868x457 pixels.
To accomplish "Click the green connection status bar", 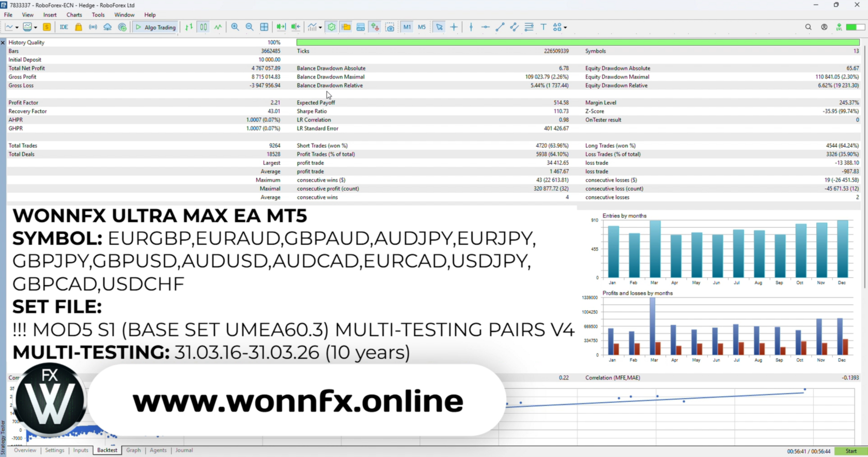I will tap(856, 27).
